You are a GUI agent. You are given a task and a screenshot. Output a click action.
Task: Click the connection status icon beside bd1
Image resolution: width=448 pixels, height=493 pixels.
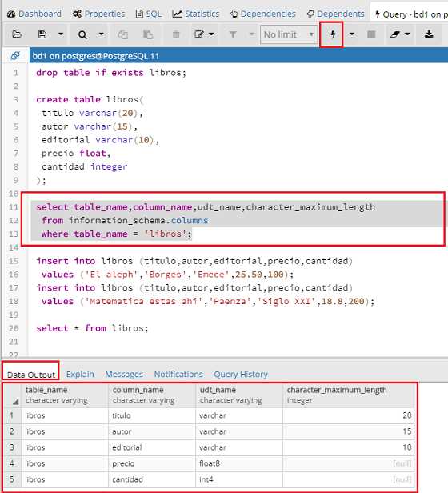15,56
